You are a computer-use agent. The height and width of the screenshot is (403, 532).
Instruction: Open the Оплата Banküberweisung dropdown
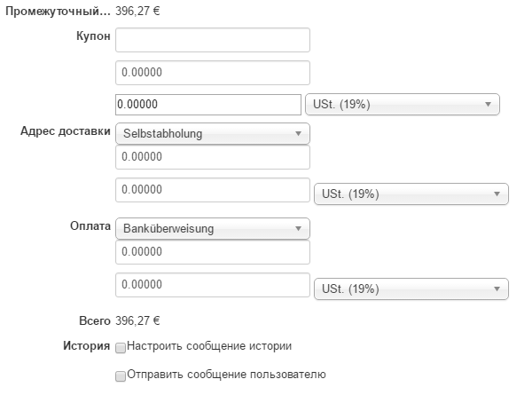tap(213, 229)
